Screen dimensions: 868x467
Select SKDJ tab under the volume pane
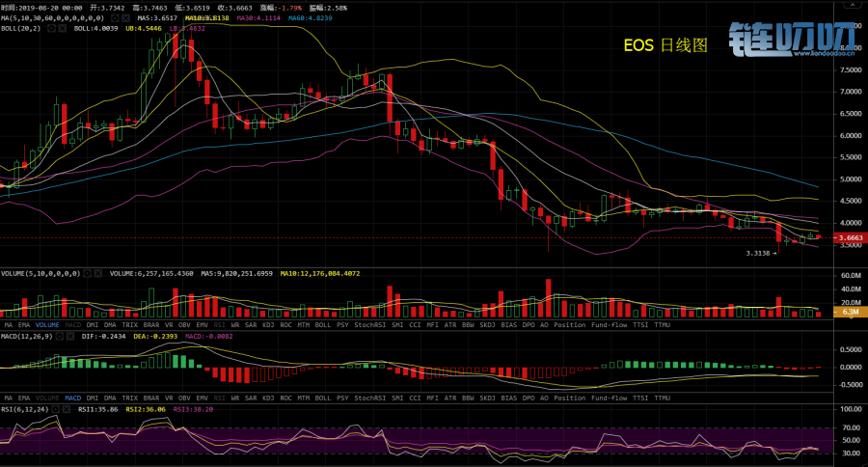pos(488,325)
